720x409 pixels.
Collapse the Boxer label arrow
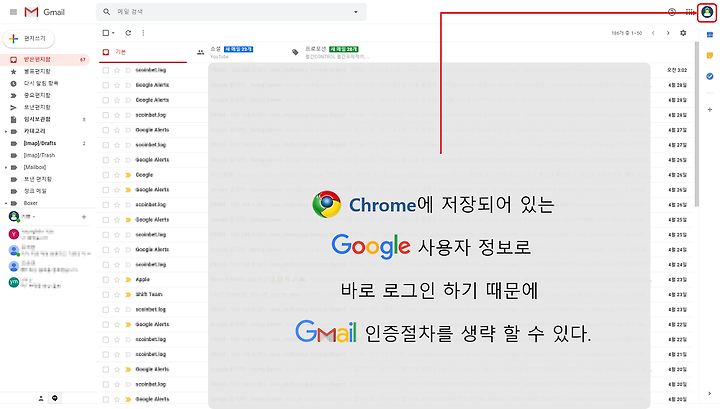point(6,203)
